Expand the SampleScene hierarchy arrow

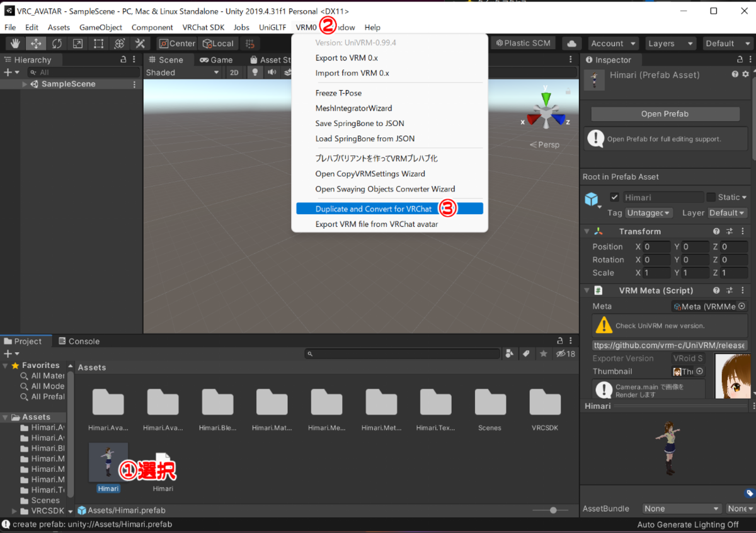pyautogui.click(x=25, y=84)
